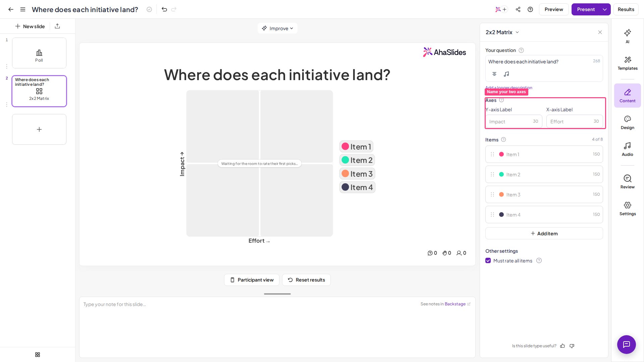Switch to grid view of slides
This screenshot has width=644, height=362.
tap(38, 355)
